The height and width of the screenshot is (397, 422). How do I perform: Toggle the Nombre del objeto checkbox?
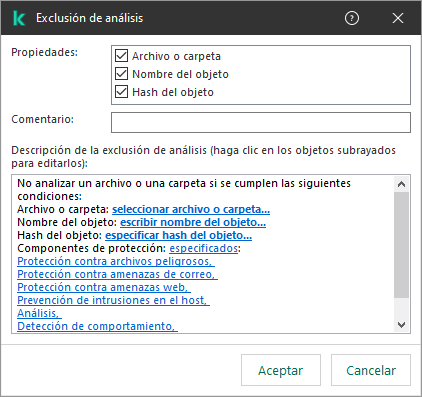pyautogui.click(x=121, y=74)
